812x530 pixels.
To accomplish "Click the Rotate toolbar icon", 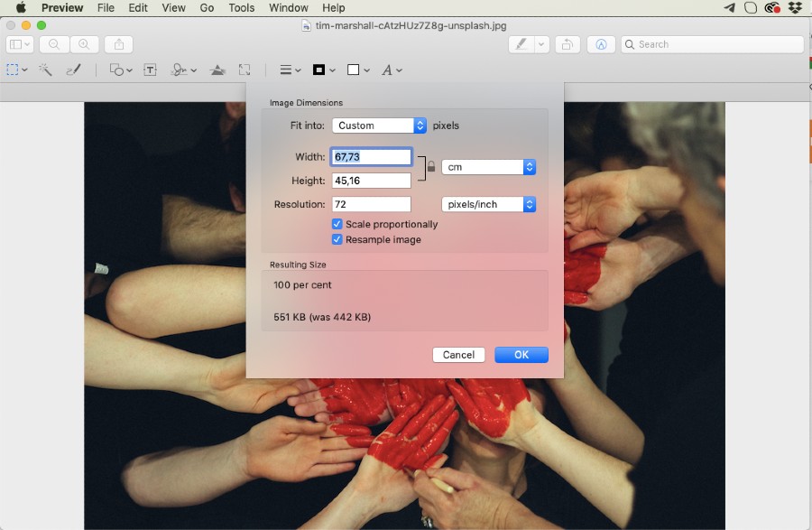I will click(567, 44).
